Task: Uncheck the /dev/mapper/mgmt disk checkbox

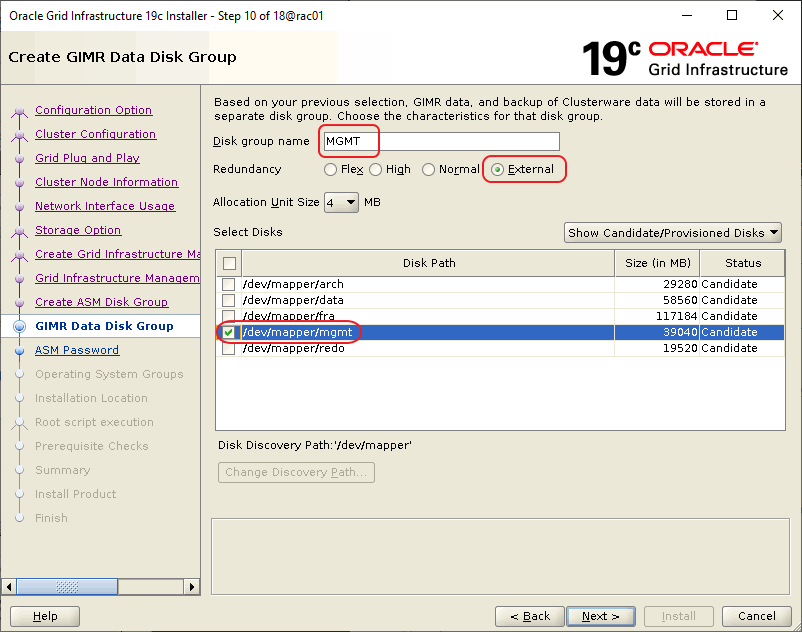Action: pos(229,332)
